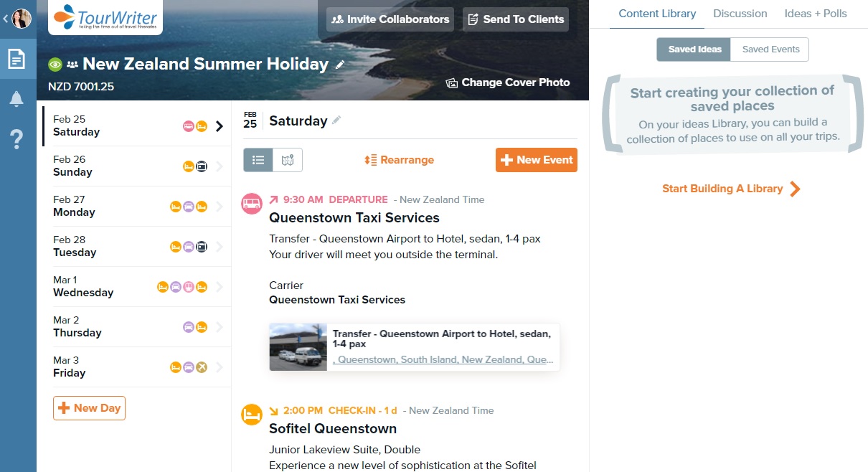Open notifications via the bell icon
The height and width of the screenshot is (472, 868).
18,100
